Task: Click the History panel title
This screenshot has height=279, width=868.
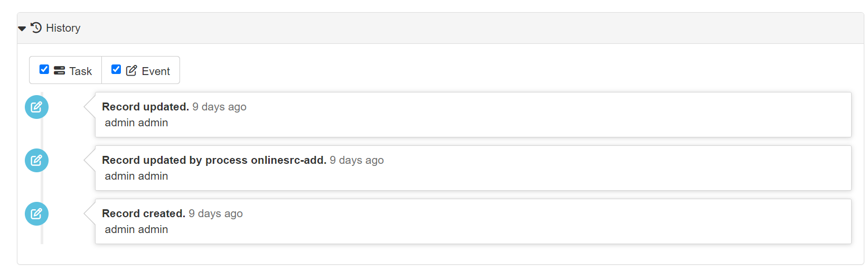Action: pyautogui.click(x=63, y=28)
